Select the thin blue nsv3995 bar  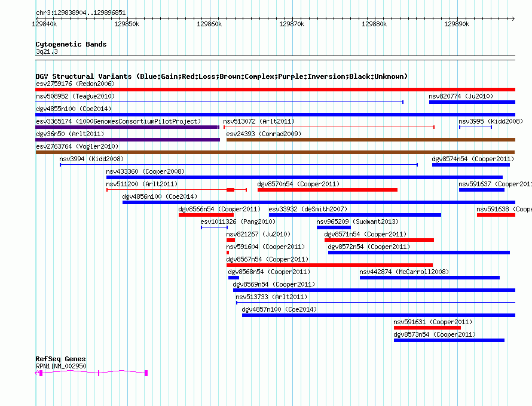(475, 127)
